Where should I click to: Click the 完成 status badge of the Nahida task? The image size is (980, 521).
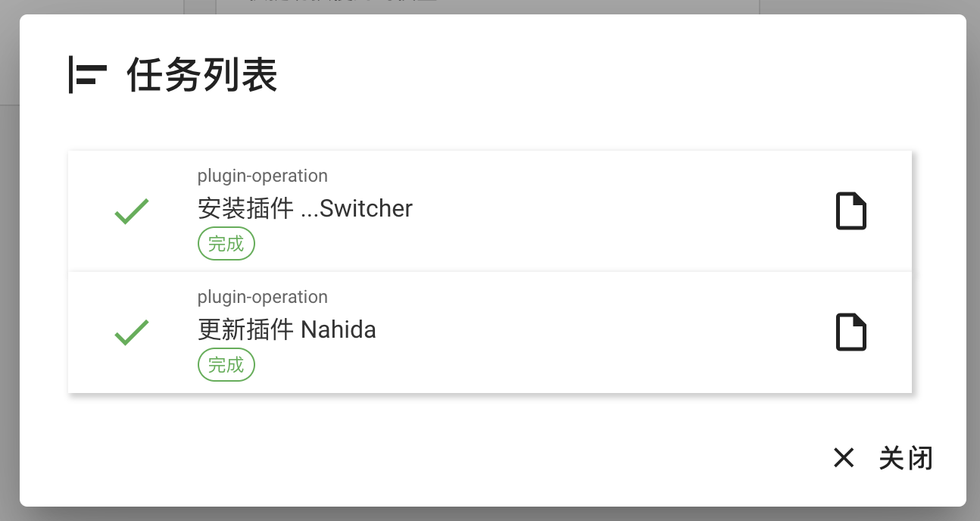[226, 364]
